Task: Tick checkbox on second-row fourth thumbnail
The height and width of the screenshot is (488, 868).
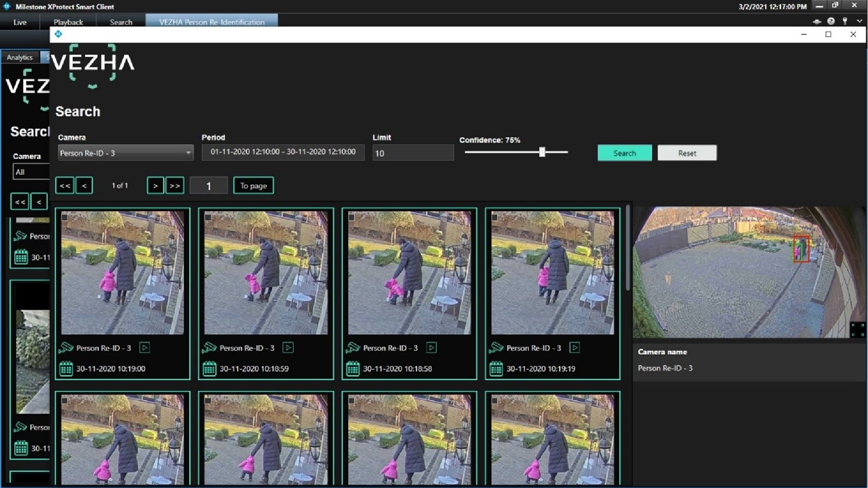Action: (495, 400)
